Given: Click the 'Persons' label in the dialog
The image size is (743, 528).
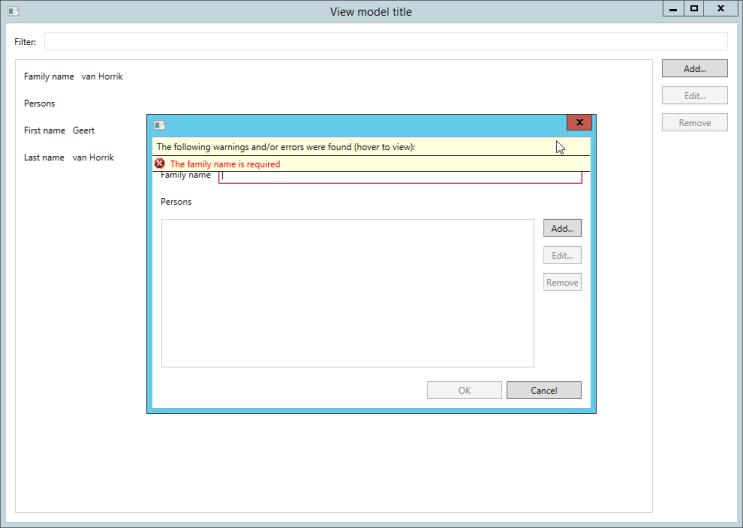Looking at the screenshot, I should (x=176, y=201).
